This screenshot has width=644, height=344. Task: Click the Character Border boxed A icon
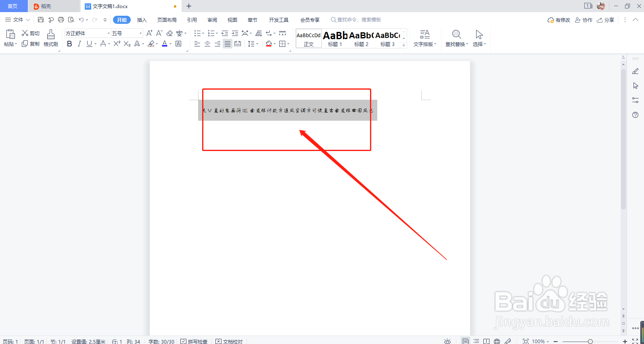pos(178,44)
